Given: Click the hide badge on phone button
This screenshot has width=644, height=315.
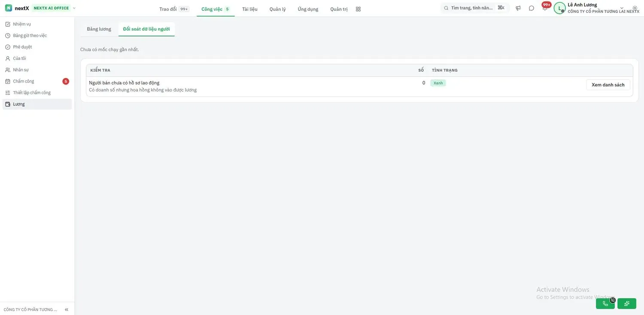Looking at the screenshot, I should tap(613, 300).
